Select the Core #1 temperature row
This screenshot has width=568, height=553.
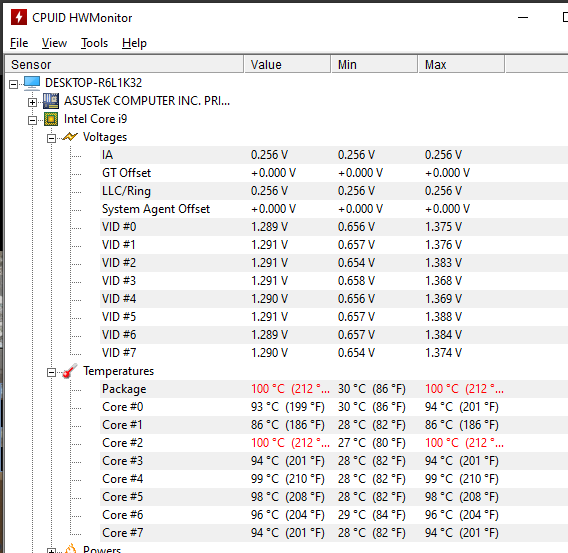pyautogui.click(x=333, y=425)
